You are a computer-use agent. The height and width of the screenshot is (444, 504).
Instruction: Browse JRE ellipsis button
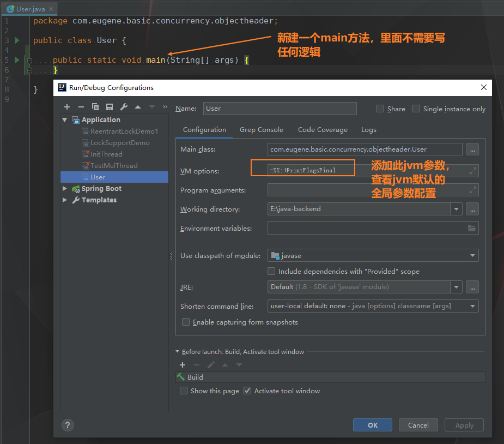coord(472,287)
